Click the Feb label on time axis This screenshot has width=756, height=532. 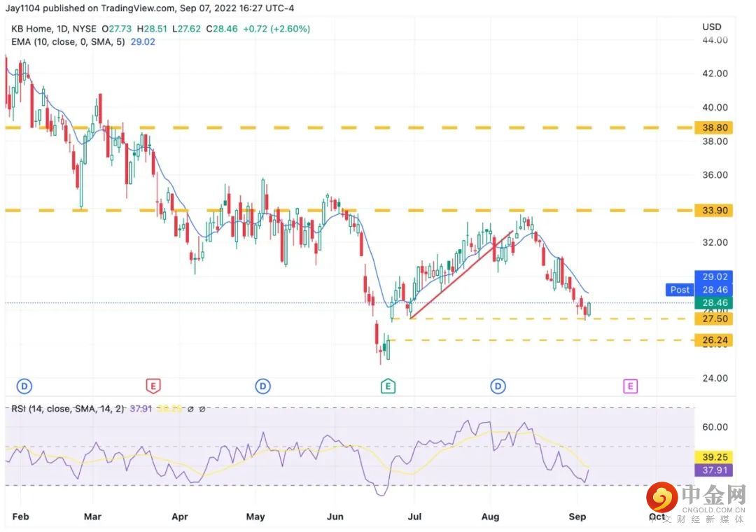click(x=20, y=517)
